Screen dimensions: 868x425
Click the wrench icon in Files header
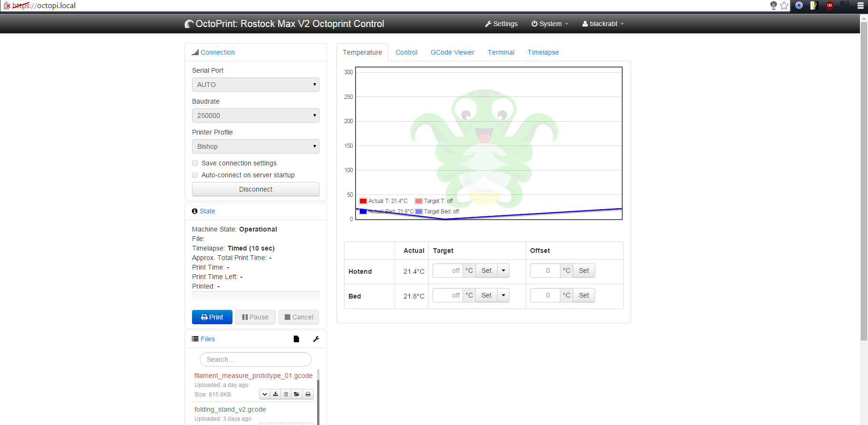click(x=316, y=339)
